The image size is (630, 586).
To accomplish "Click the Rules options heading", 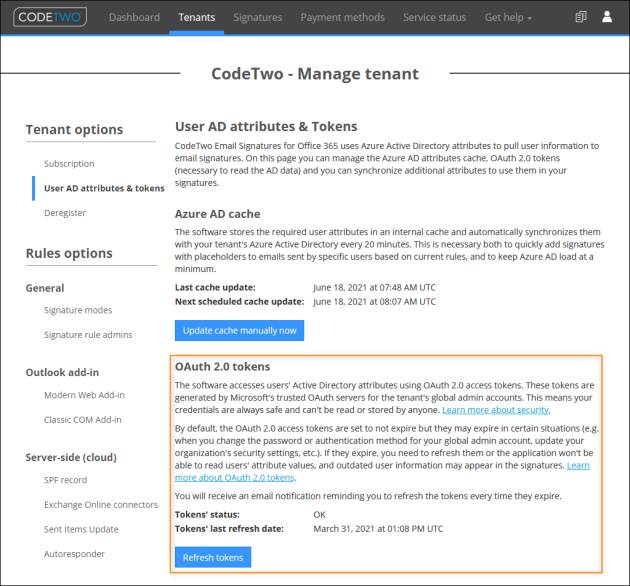I will click(x=69, y=253).
